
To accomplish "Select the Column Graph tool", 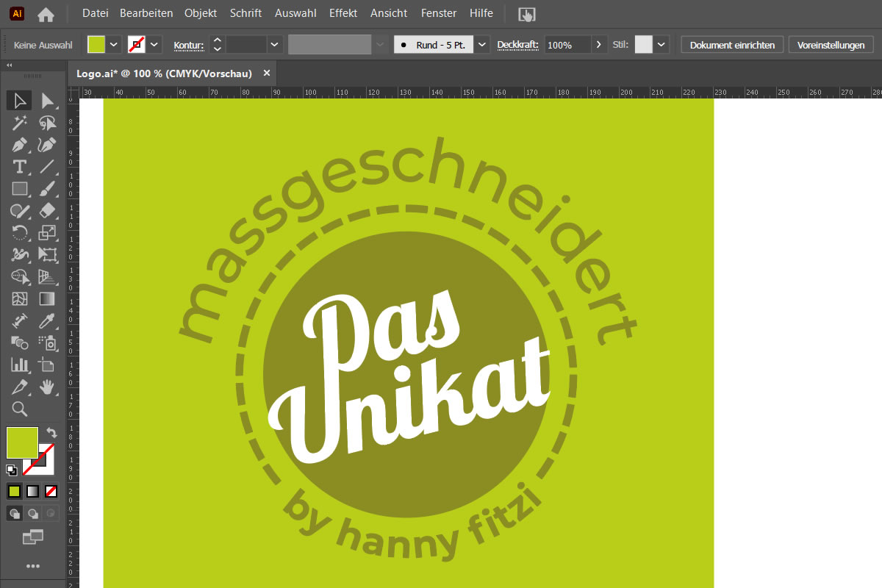I will click(19, 365).
